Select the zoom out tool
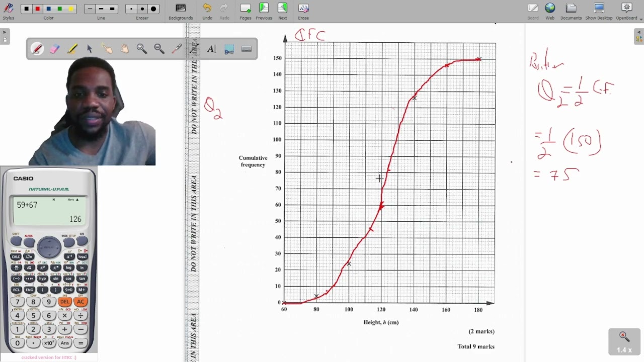Screen dimensions: 644x362 159,49
